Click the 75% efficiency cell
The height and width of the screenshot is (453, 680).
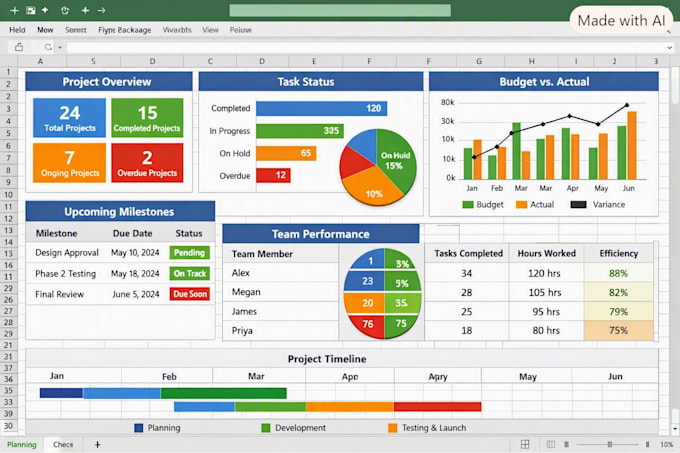point(618,330)
